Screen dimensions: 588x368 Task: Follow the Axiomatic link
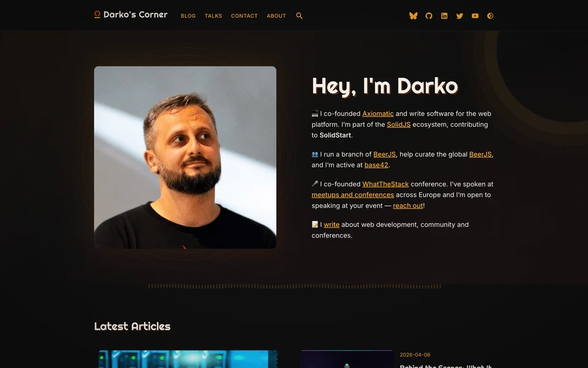[x=378, y=113]
